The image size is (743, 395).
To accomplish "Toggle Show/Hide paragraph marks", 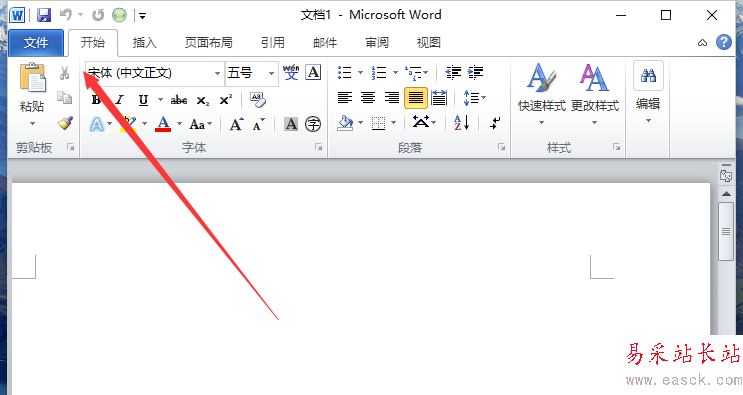I will pyautogui.click(x=495, y=123).
